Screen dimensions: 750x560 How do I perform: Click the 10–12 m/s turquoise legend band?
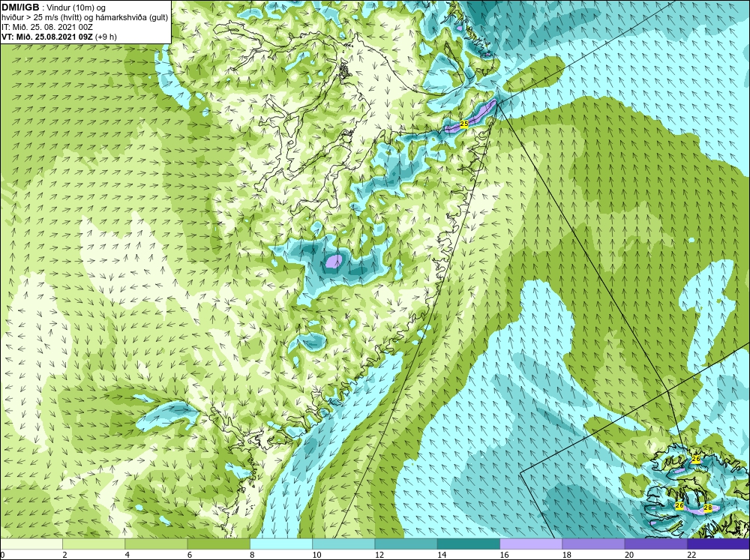343,544
